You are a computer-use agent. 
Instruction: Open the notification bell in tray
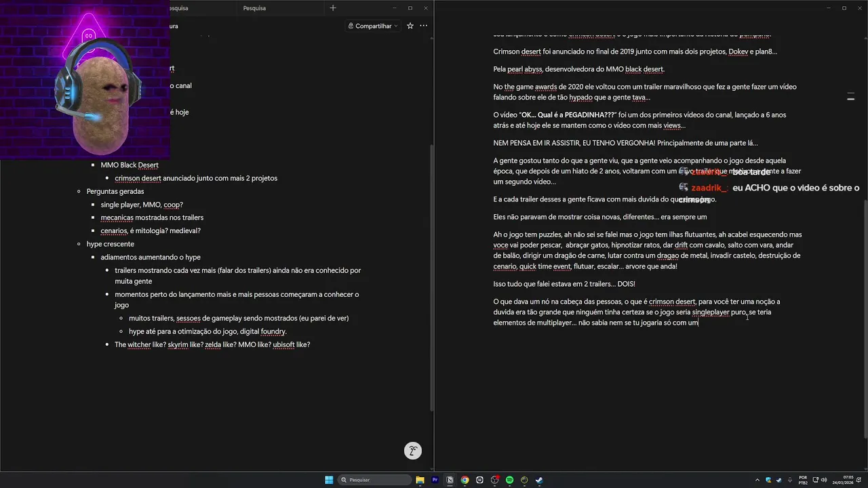857,480
